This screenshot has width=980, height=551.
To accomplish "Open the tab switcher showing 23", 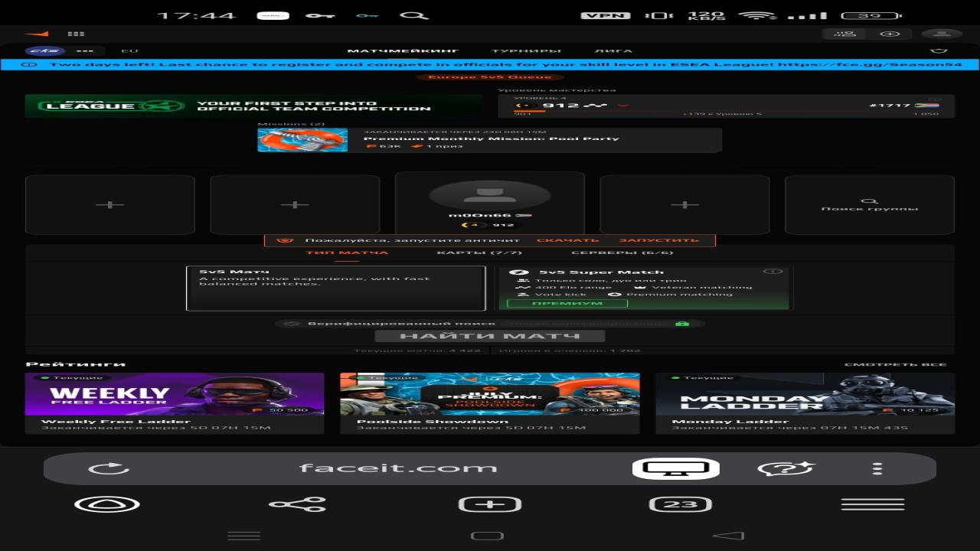I will point(681,504).
